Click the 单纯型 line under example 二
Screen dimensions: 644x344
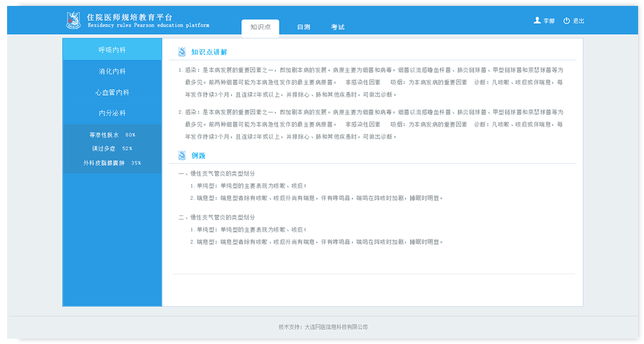click(x=248, y=230)
